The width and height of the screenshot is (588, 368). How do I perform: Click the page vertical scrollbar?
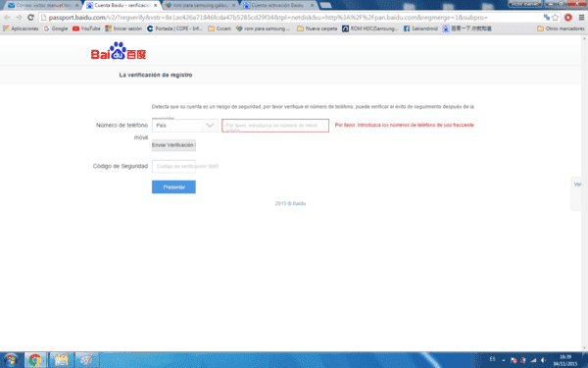click(x=585, y=193)
